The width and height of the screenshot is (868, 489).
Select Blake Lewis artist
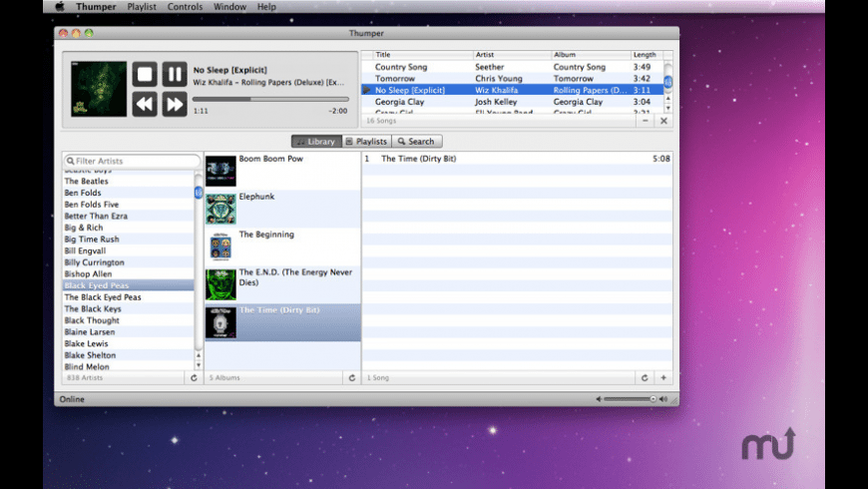(x=129, y=344)
